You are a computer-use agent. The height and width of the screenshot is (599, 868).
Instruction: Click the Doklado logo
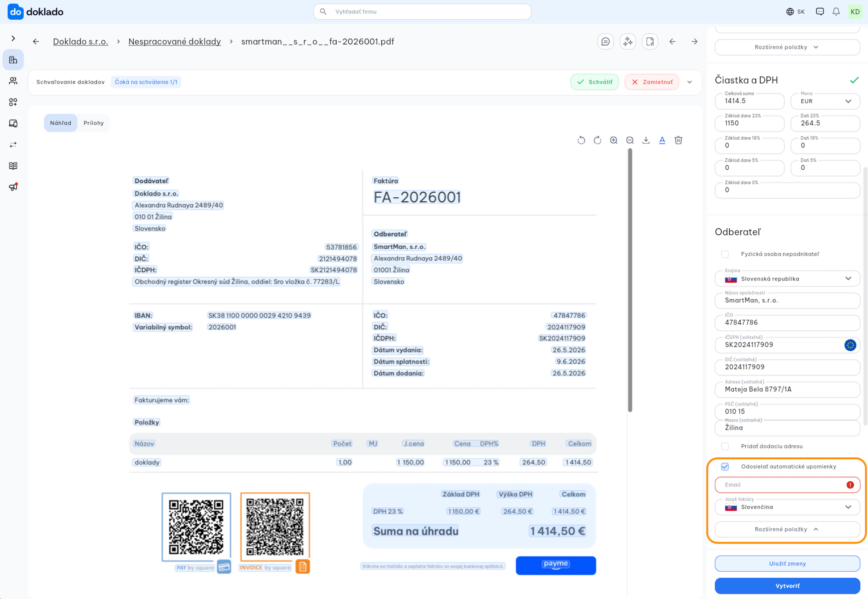[36, 12]
